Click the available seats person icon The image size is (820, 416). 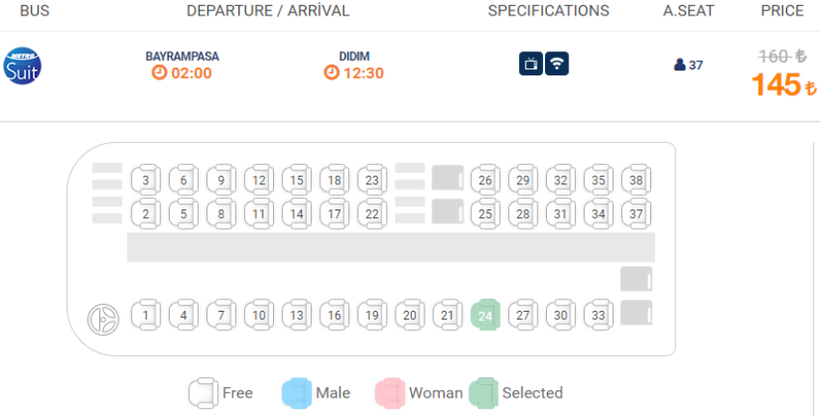(680, 65)
